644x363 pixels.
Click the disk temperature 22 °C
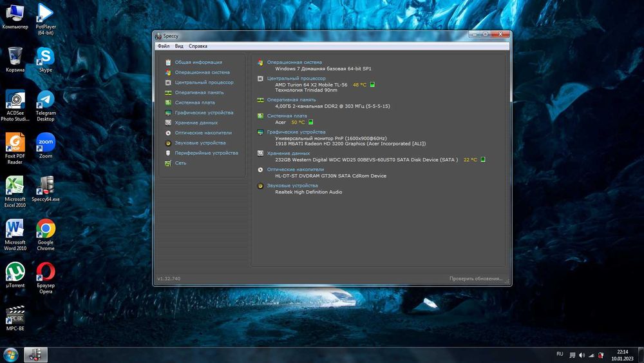(470, 159)
